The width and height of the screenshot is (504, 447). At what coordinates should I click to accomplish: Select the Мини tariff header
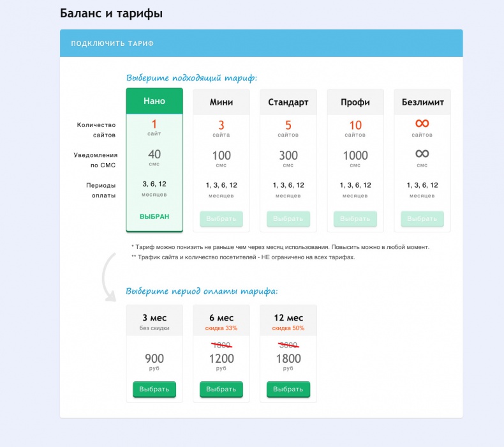click(221, 102)
